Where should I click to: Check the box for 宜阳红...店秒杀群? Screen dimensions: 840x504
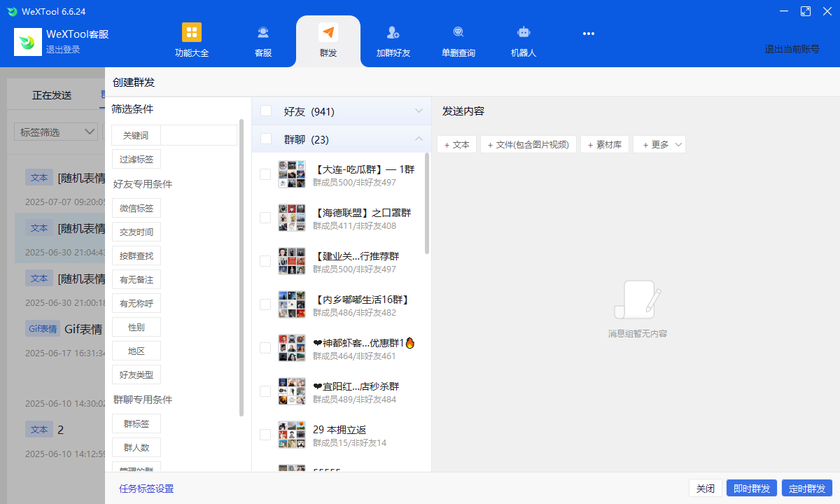265,391
